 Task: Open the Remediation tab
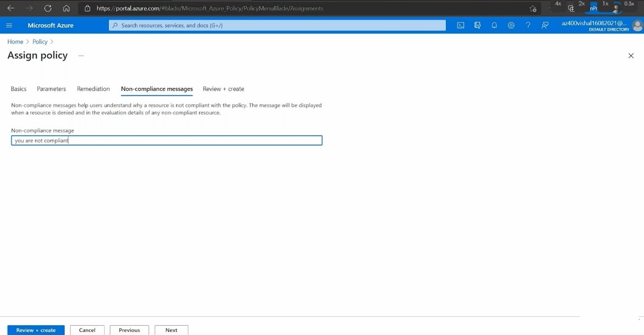coord(93,89)
